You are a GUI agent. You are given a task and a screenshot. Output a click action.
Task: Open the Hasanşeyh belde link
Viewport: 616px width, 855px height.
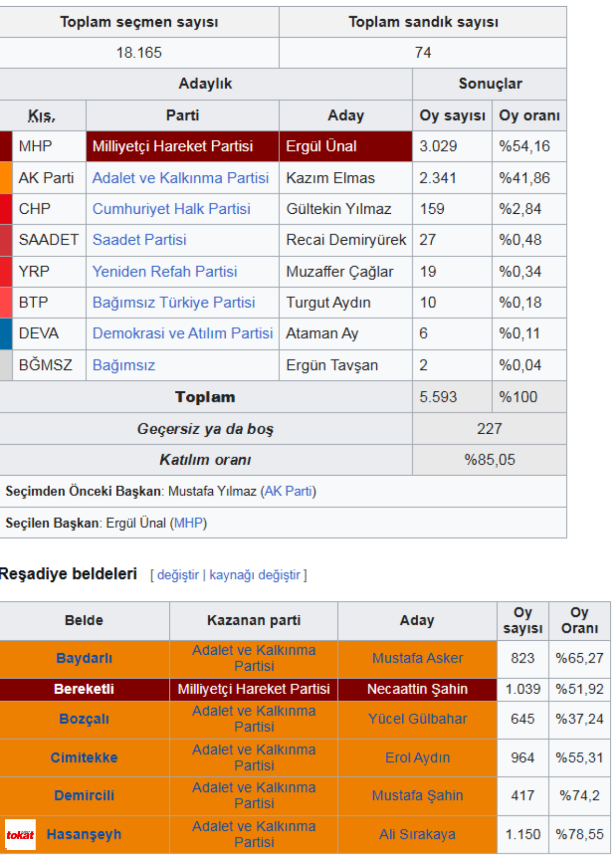(x=84, y=834)
